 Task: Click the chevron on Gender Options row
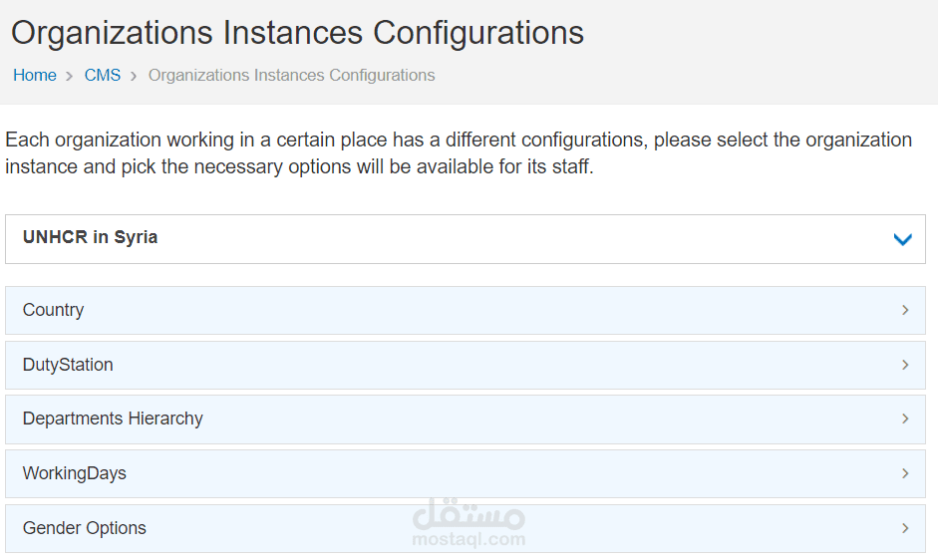point(905,528)
